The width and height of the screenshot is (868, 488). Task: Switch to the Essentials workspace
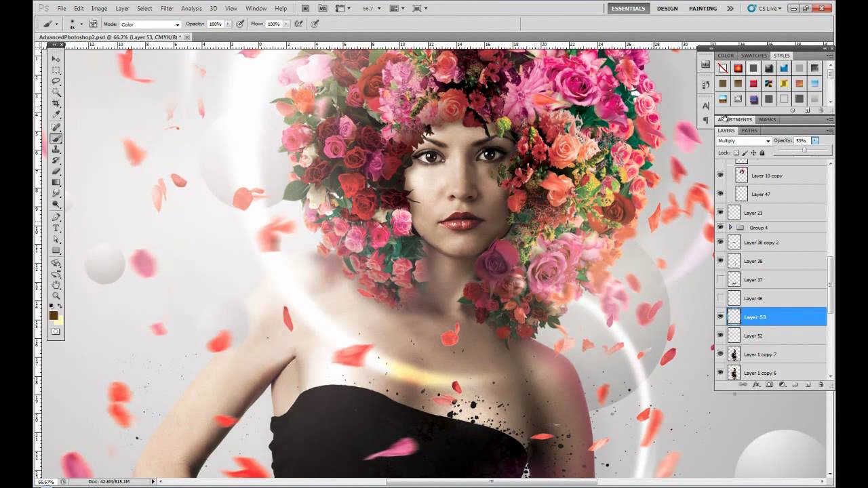(x=629, y=8)
